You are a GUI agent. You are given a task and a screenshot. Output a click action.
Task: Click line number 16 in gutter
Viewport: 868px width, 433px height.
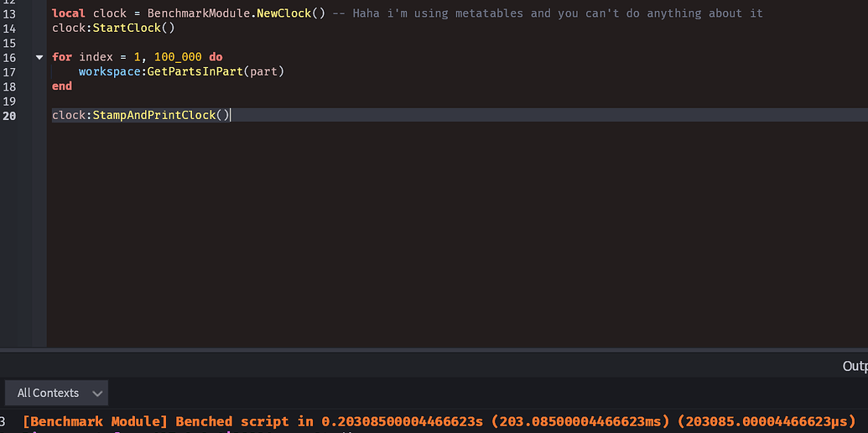tap(9, 57)
